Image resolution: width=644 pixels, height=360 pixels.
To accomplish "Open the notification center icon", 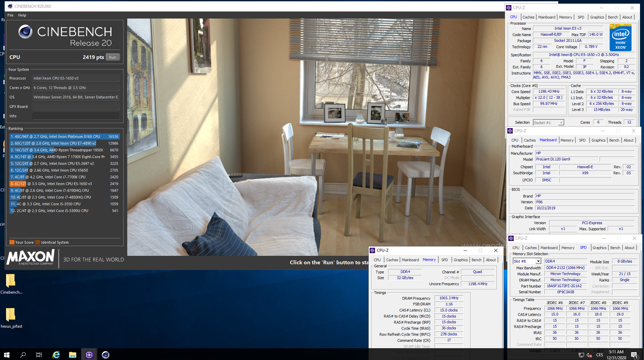I will pyautogui.click(x=634, y=355).
